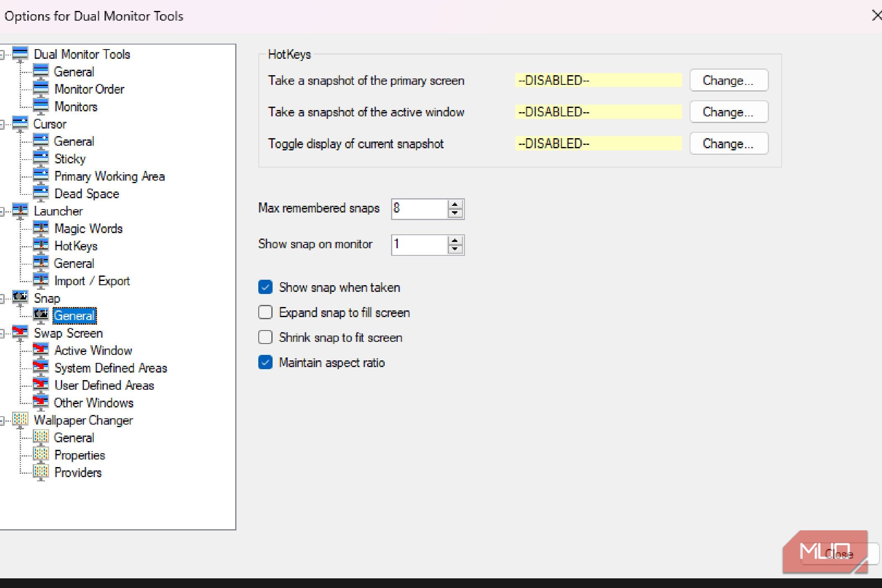Click the Swap Screen red arrow icon
Viewport: 882px width, 588px height.
coord(20,333)
